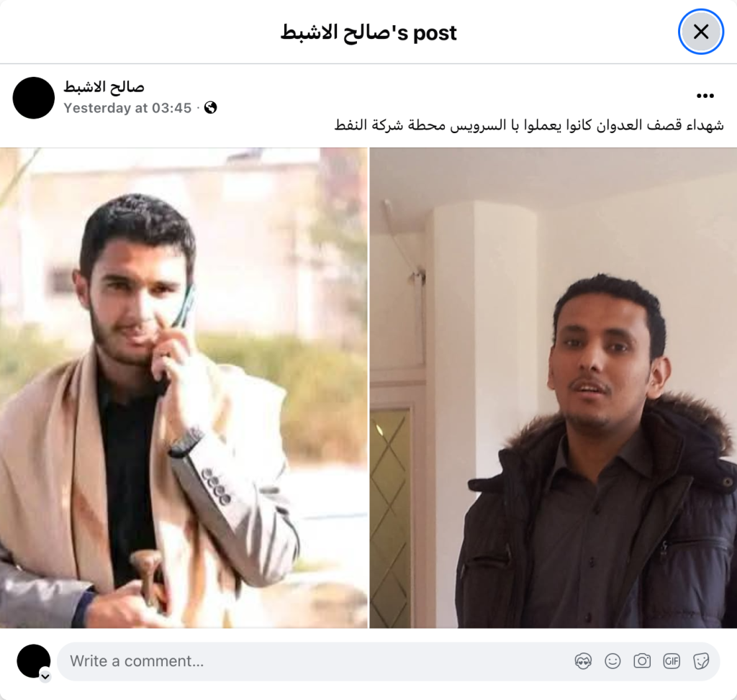Open the emoji picker in comment box

tap(612, 661)
